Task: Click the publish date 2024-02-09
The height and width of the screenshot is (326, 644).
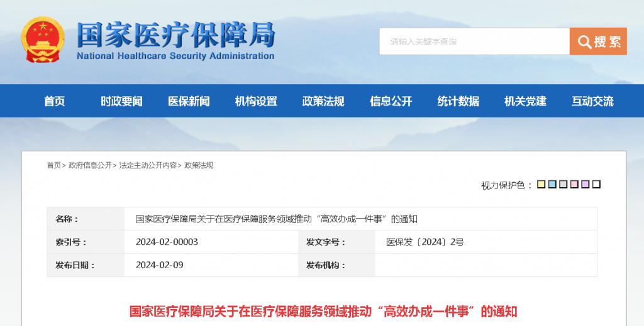Action: [x=159, y=265]
